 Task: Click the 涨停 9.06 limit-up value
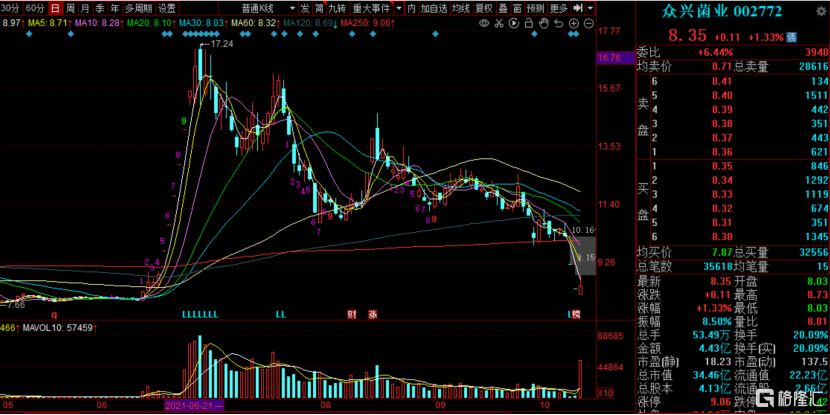pyautogui.click(x=721, y=400)
